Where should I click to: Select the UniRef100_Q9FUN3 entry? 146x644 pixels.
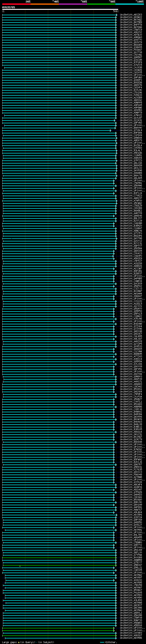(131, 77)
